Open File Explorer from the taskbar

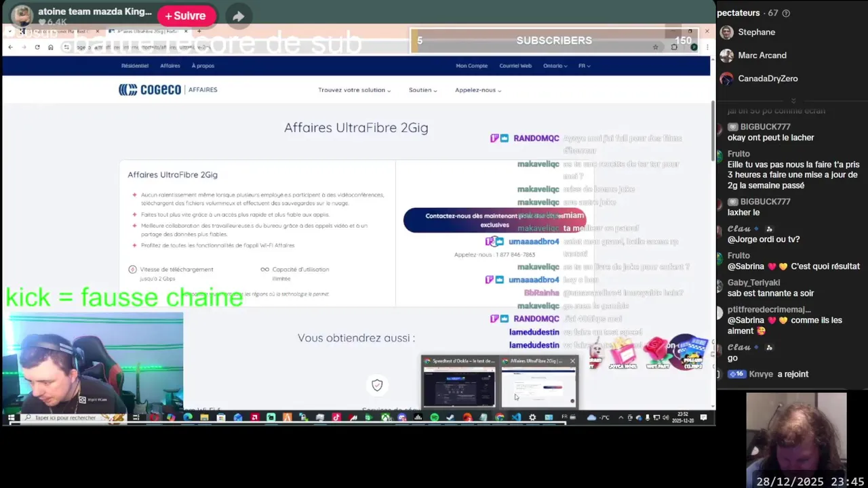point(204,418)
